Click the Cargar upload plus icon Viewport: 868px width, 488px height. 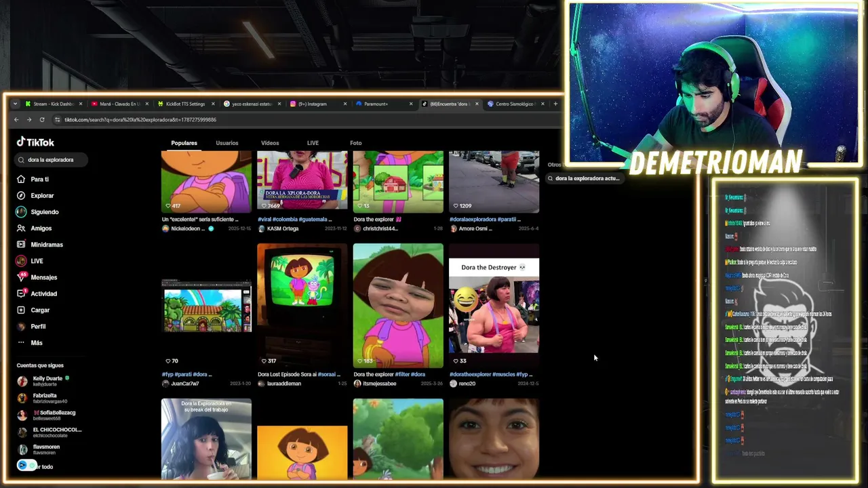click(x=21, y=310)
